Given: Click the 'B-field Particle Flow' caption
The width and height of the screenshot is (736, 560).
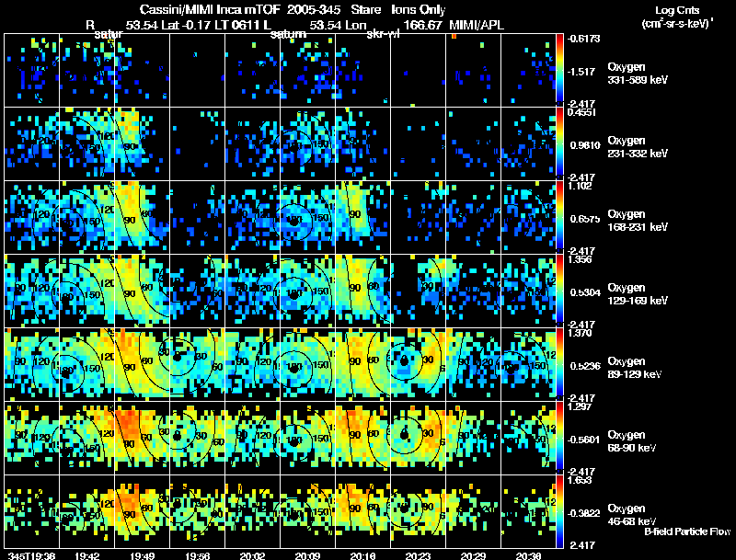Looking at the screenshot, I should pos(687,531).
